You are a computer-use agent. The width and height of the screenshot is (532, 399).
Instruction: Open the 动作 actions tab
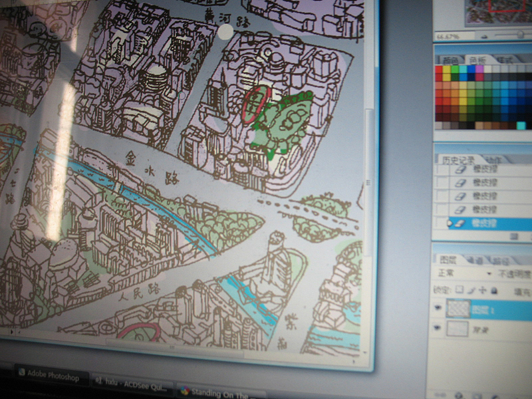coord(492,160)
